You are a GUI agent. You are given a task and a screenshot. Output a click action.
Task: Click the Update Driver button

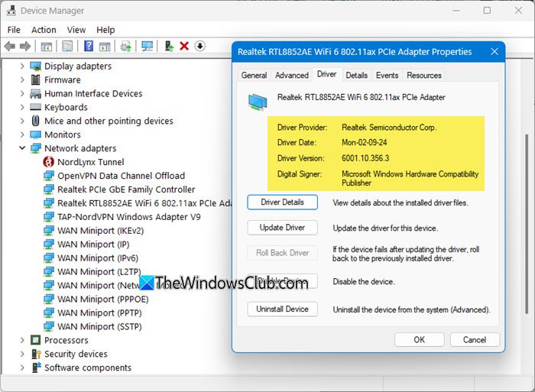[282, 228]
